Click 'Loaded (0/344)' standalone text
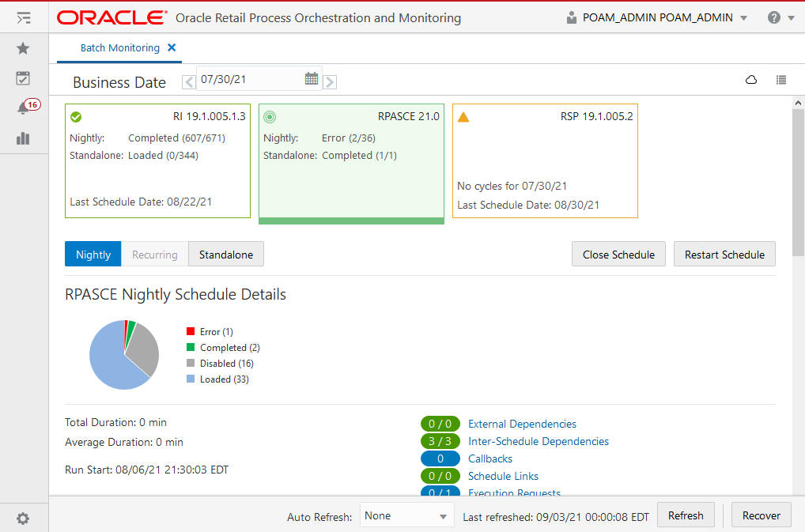Viewport: 805px width, 532px height. pos(163,156)
